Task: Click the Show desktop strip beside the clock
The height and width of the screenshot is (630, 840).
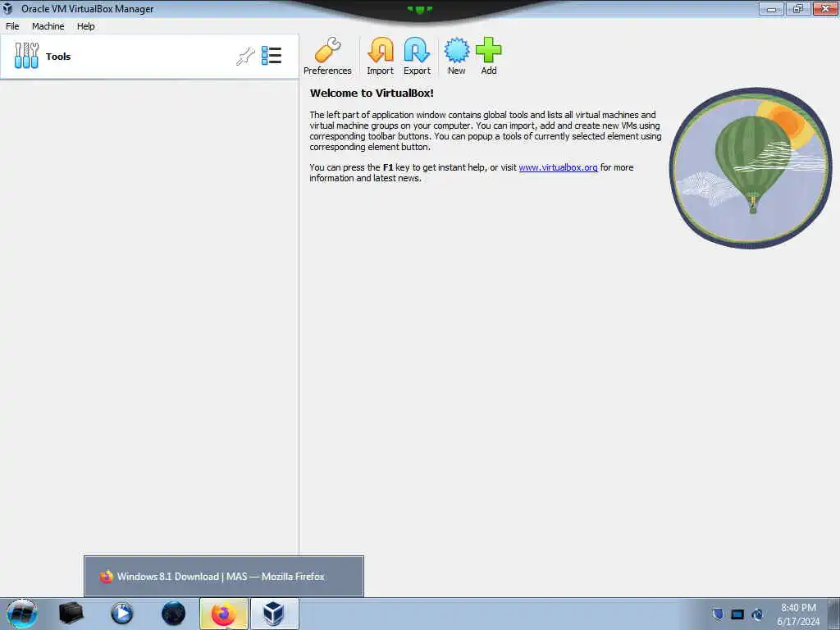Action: click(x=834, y=614)
